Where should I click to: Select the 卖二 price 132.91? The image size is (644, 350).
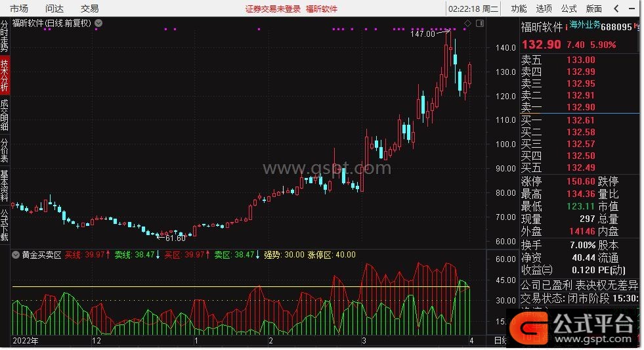[x=581, y=96]
